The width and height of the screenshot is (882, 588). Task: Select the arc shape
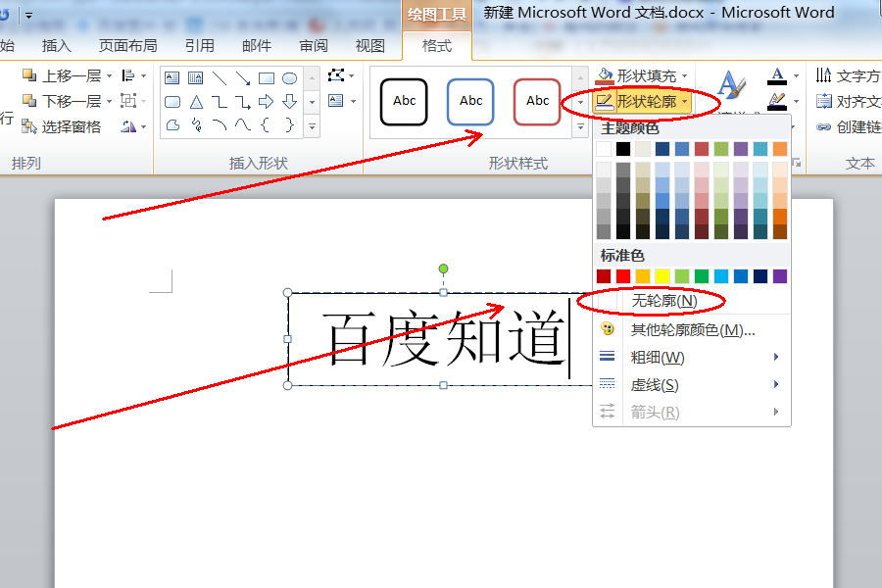click(220, 124)
